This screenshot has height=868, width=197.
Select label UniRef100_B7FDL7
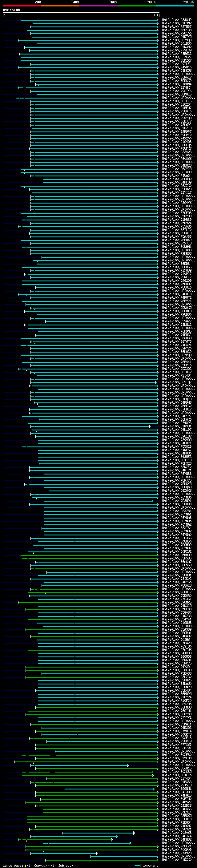tap(176, 409)
